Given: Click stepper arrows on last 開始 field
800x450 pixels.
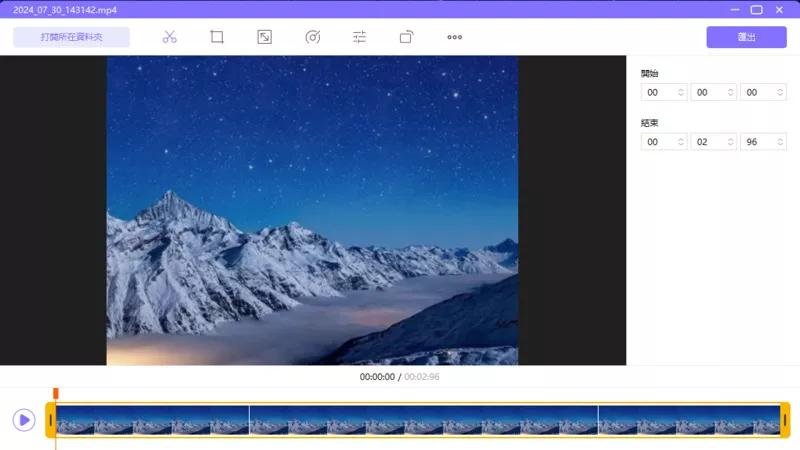Looking at the screenshot, I should tap(779, 92).
